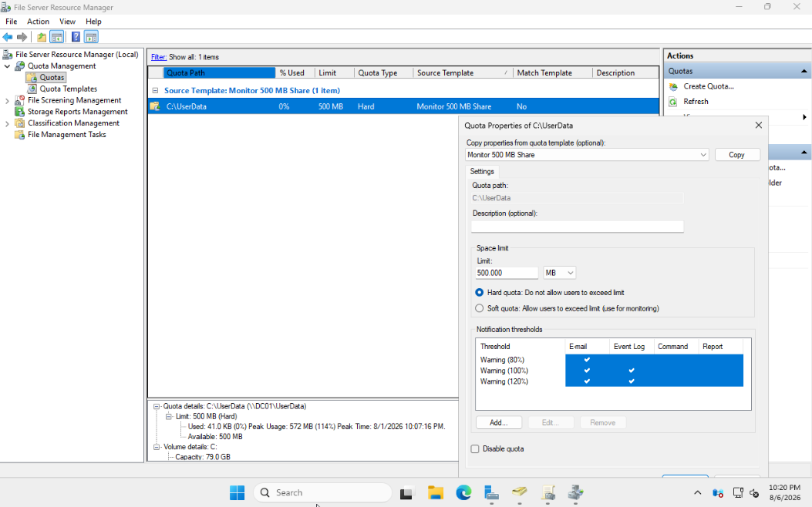
Task: Click the Add... threshold button
Action: pos(499,423)
